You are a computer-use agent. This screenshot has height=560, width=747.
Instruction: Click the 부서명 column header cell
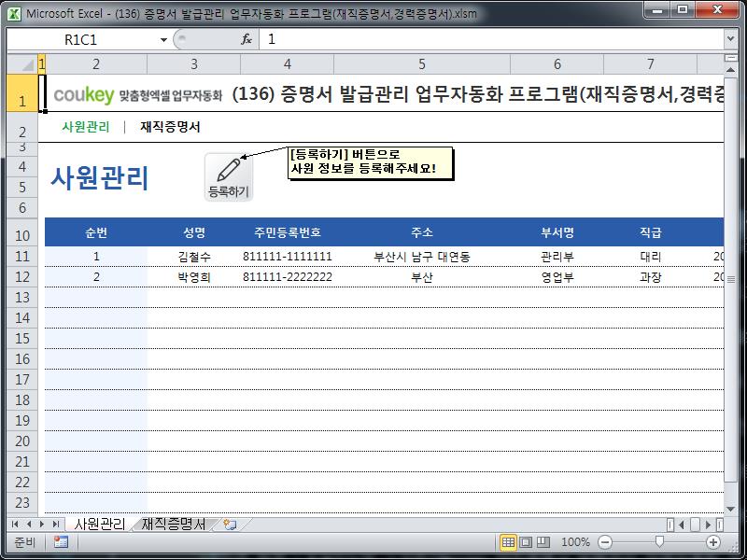pyautogui.click(x=557, y=232)
